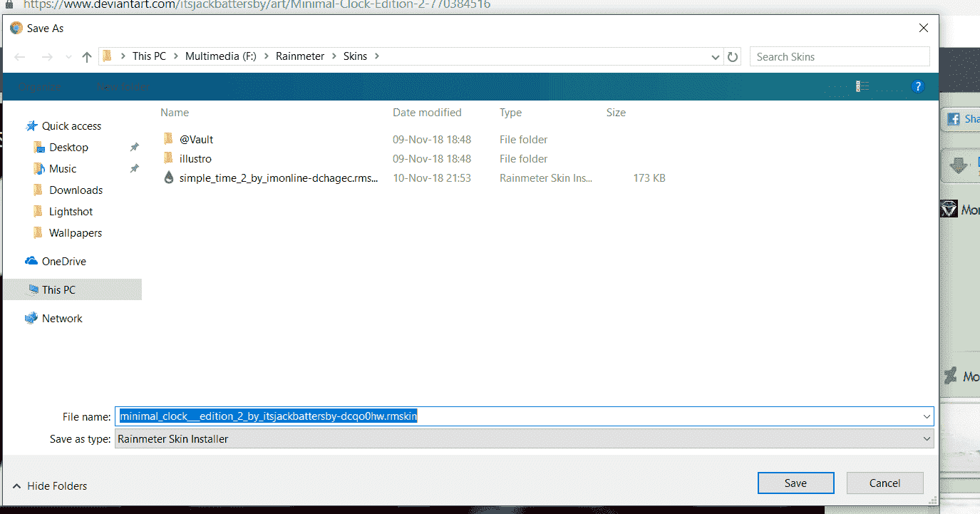Image resolution: width=980 pixels, height=514 pixels.
Task: Click the pin icon beside Desktop
Action: click(134, 148)
